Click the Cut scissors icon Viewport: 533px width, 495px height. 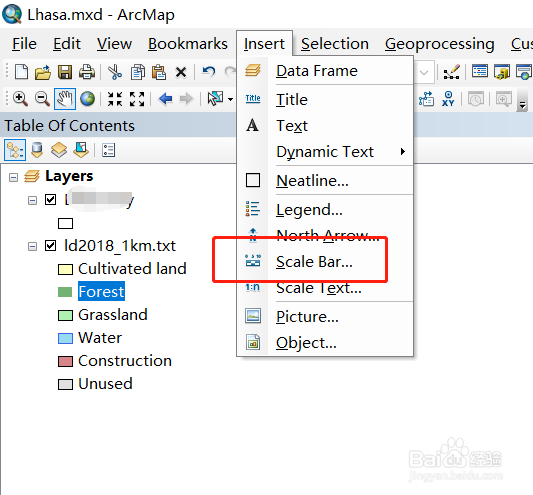point(115,72)
